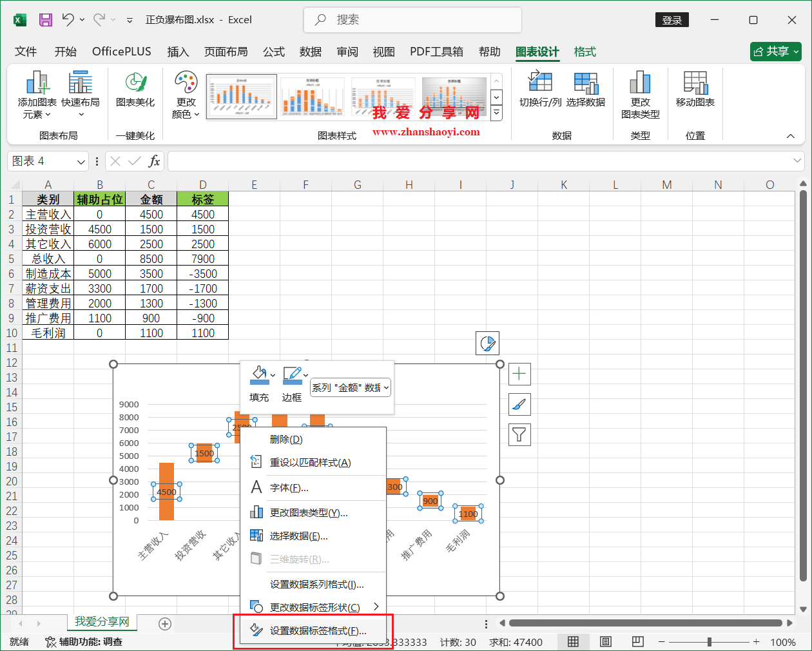Switch to Normal view in status bar
The width and height of the screenshot is (812, 651).
point(573,642)
